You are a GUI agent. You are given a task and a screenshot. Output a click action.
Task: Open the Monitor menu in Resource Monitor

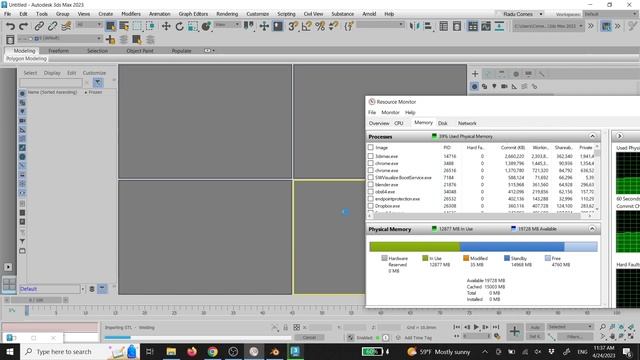coord(390,112)
